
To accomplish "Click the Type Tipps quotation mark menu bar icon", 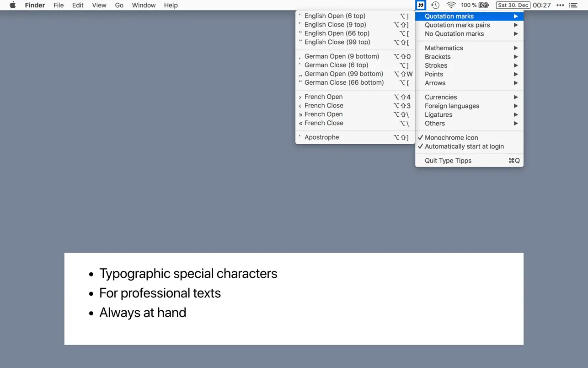I will (420, 5).
